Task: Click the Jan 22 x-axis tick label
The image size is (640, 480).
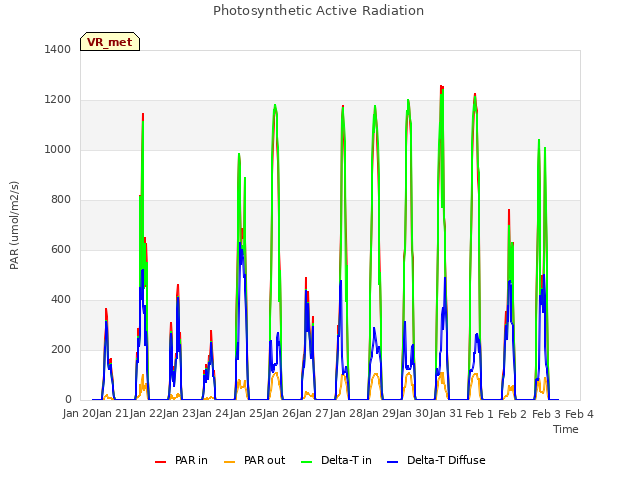Action: tap(146, 414)
